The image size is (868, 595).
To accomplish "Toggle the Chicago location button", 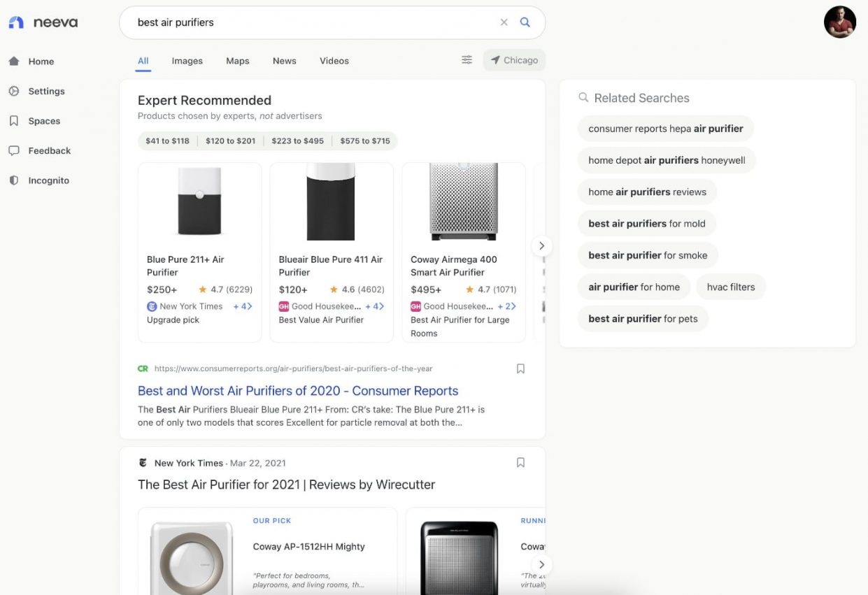I will [514, 60].
